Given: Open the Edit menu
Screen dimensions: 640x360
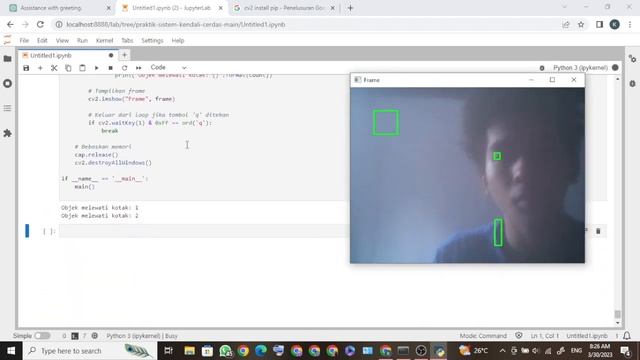Looking at the screenshot, I should tap(42, 40).
